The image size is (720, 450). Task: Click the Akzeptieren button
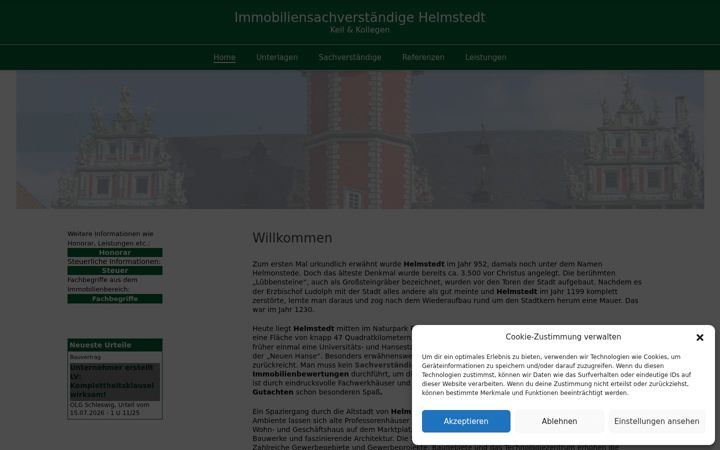[466, 421]
